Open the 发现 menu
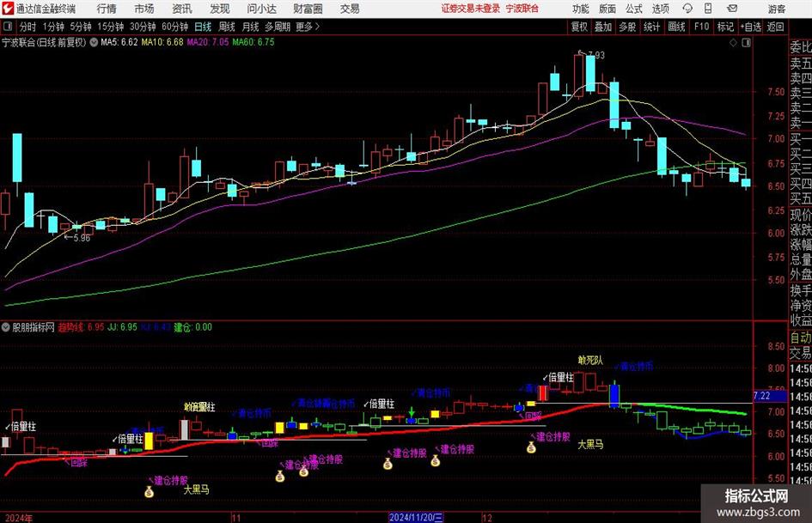This screenshot has width=812, height=523. click(220, 9)
